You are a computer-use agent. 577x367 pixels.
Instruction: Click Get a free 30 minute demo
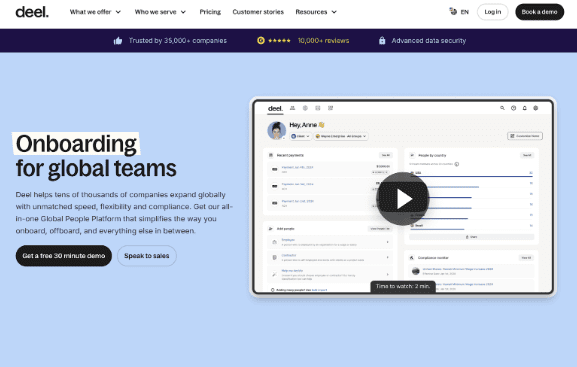point(64,255)
